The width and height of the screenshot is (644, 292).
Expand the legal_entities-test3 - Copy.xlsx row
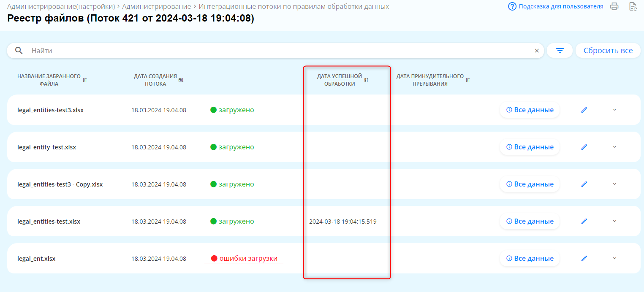point(614,184)
